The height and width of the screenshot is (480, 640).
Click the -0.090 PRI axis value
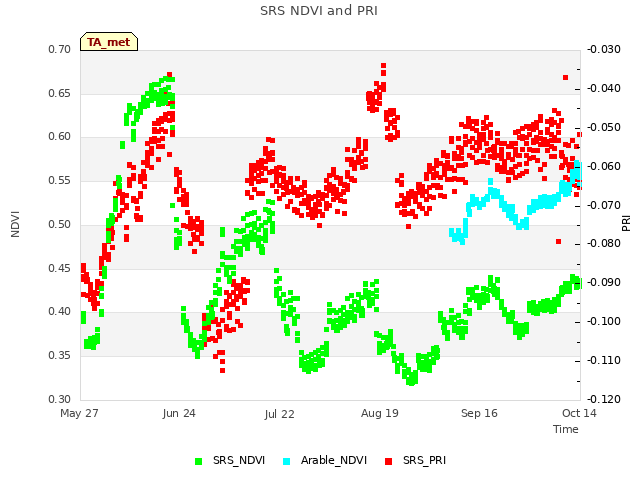click(x=604, y=282)
